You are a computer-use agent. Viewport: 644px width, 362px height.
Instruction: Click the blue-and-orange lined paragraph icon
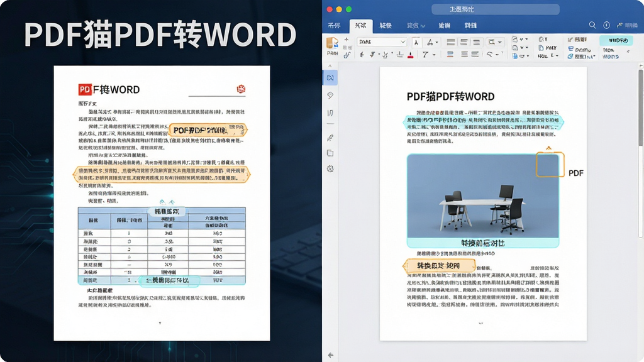(x=450, y=55)
